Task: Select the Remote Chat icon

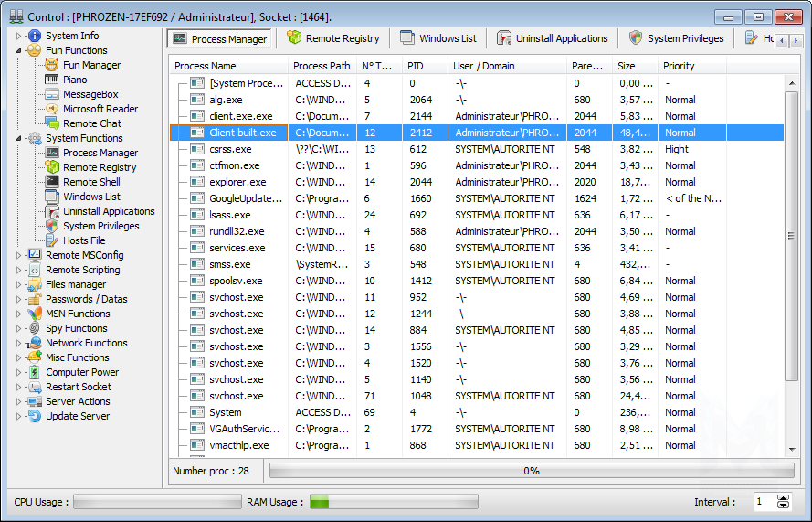Action: pos(51,123)
